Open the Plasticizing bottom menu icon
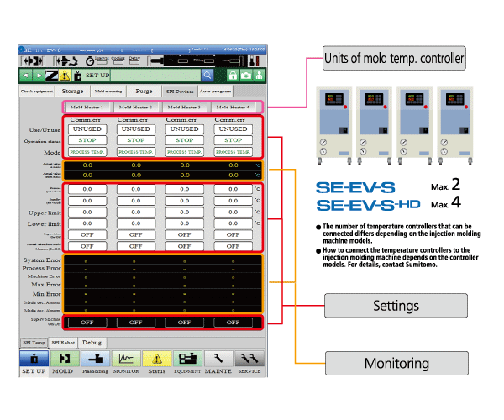504x420 pixels. [x=96, y=359]
